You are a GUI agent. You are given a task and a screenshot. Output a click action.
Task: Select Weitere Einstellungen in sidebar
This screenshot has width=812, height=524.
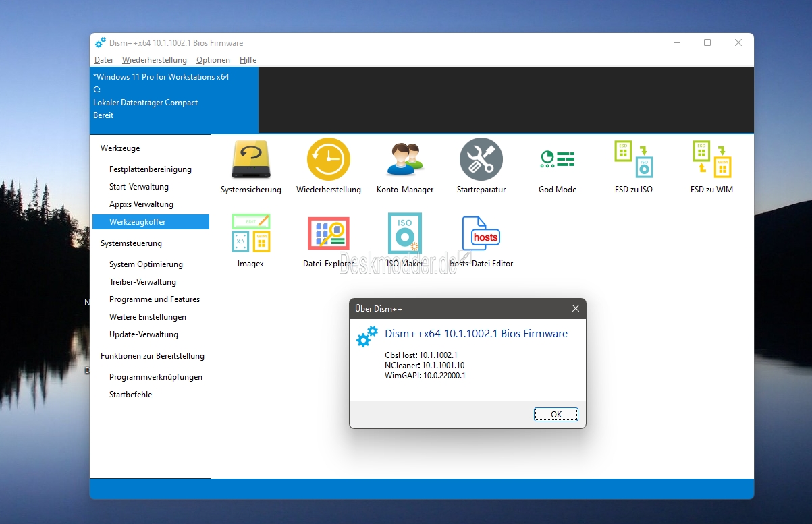(x=151, y=317)
